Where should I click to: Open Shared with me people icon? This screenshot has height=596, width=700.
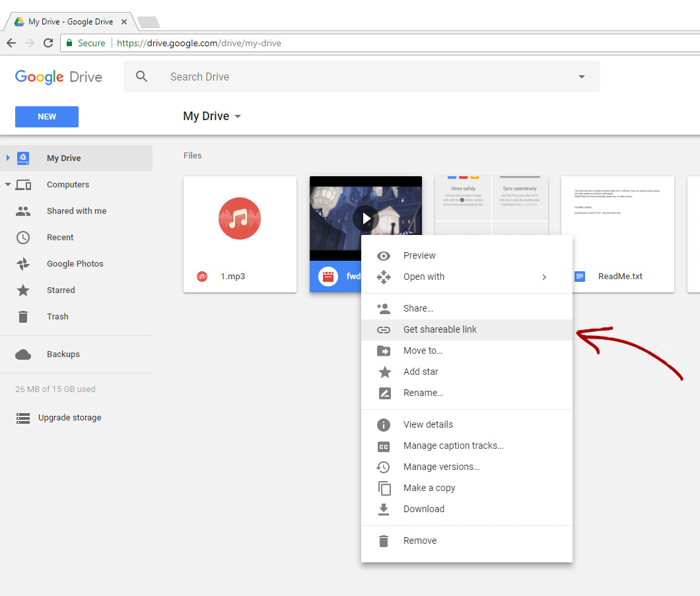coord(23,211)
